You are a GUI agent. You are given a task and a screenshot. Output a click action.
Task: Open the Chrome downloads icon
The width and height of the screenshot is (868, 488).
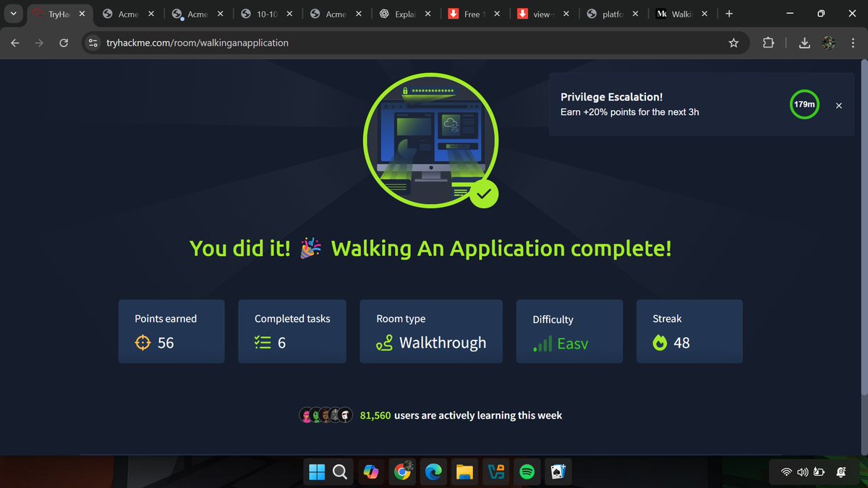pyautogui.click(x=804, y=43)
